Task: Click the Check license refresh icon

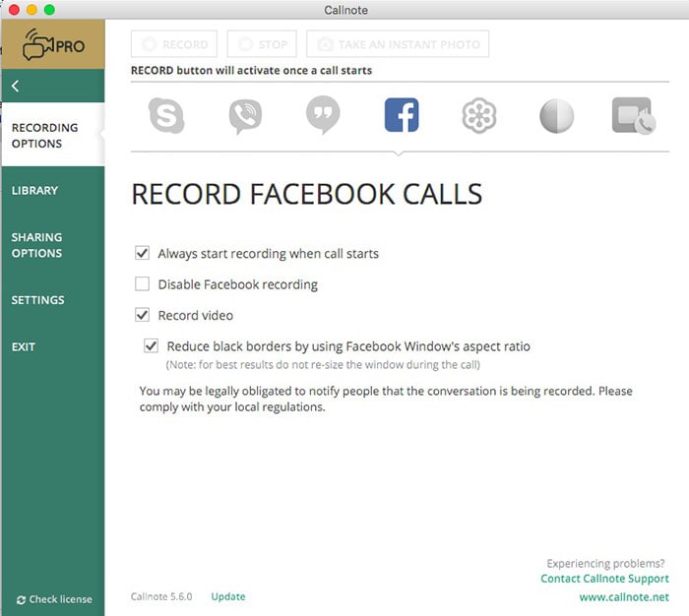Action: point(21,599)
